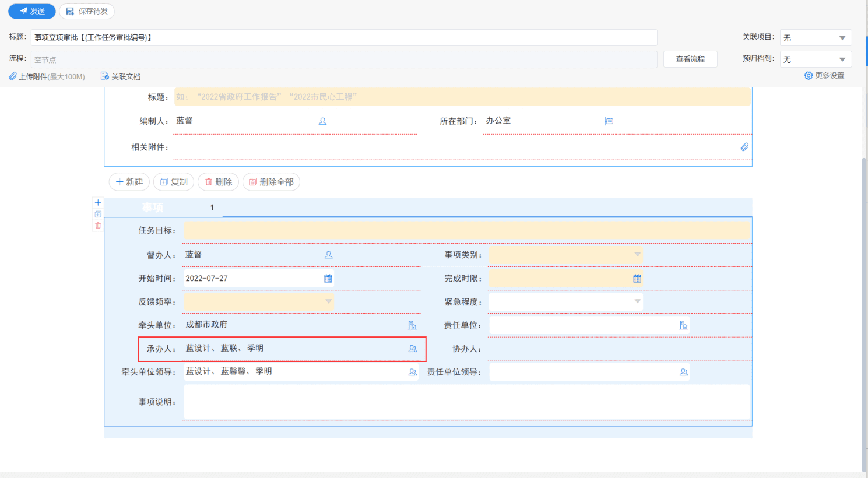
Task: Click the plus icon beside the 事项 tab
Action: [98, 203]
